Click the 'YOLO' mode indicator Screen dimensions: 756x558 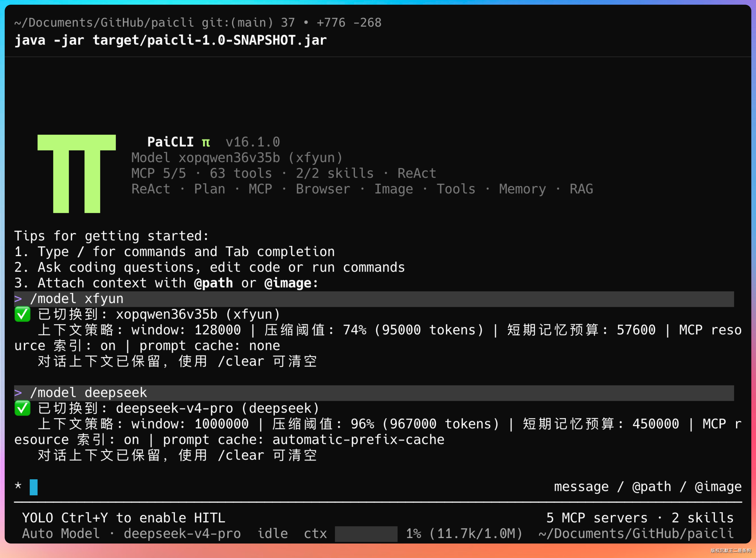[38, 518]
